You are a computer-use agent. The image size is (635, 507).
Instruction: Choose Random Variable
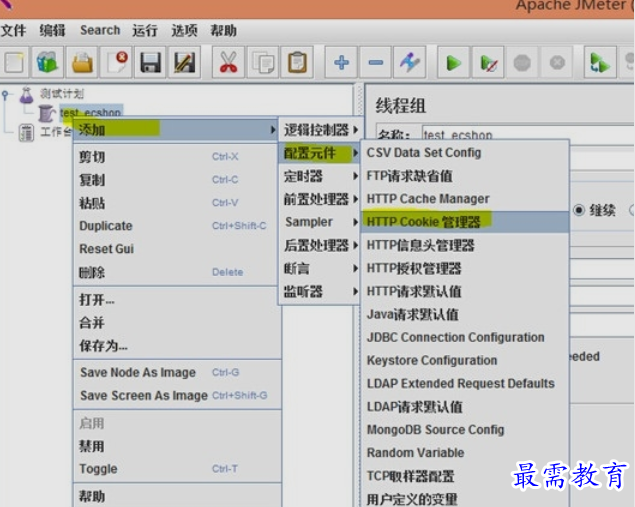(x=465, y=453)
